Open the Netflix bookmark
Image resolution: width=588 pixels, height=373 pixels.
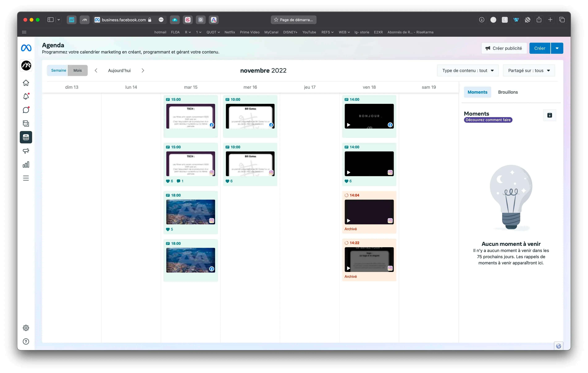(x=230, y=32)
